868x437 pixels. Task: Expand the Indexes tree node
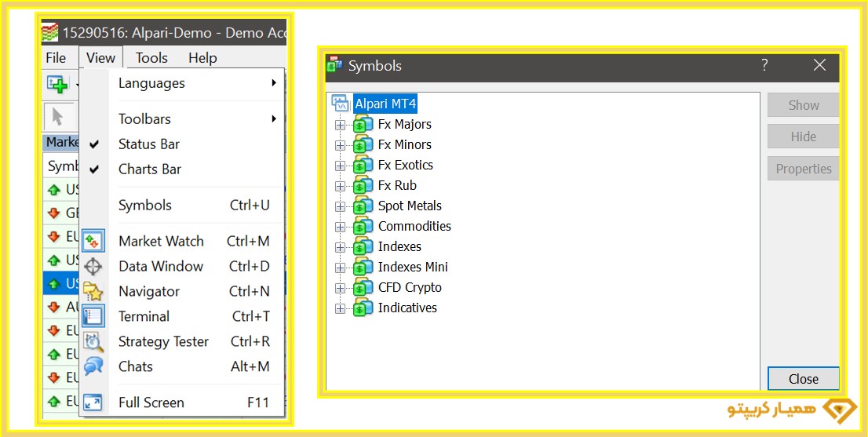tap(340, 248)
